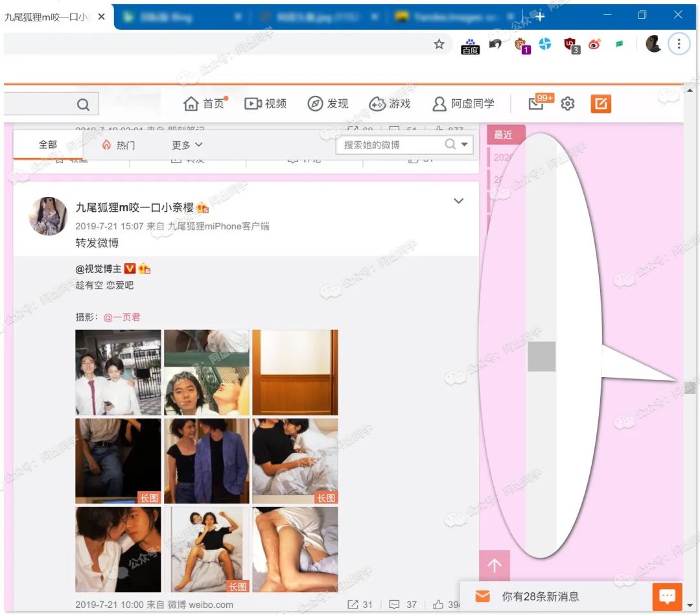
Task: Open the @一页君 photographer link
Action: [123, 317]
